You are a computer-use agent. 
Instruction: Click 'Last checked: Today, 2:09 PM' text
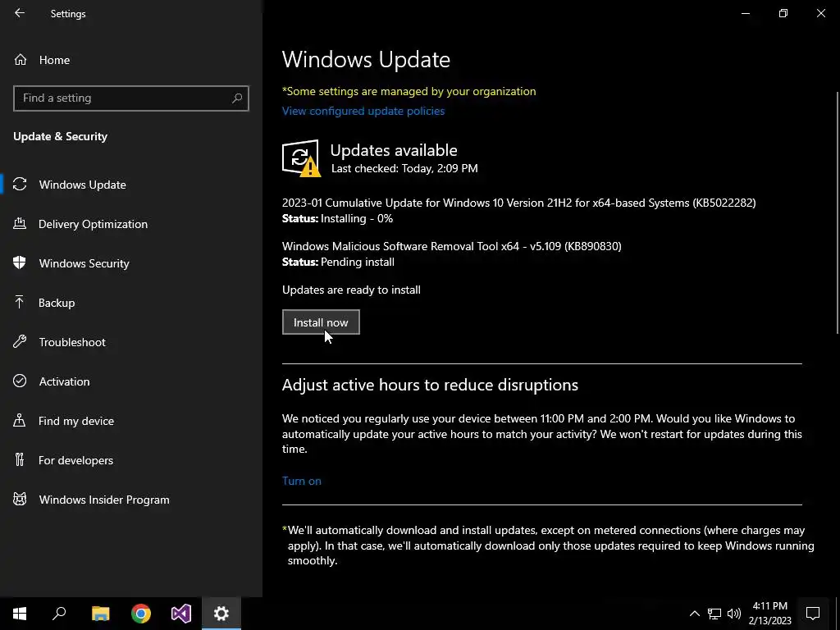point(404,168)
